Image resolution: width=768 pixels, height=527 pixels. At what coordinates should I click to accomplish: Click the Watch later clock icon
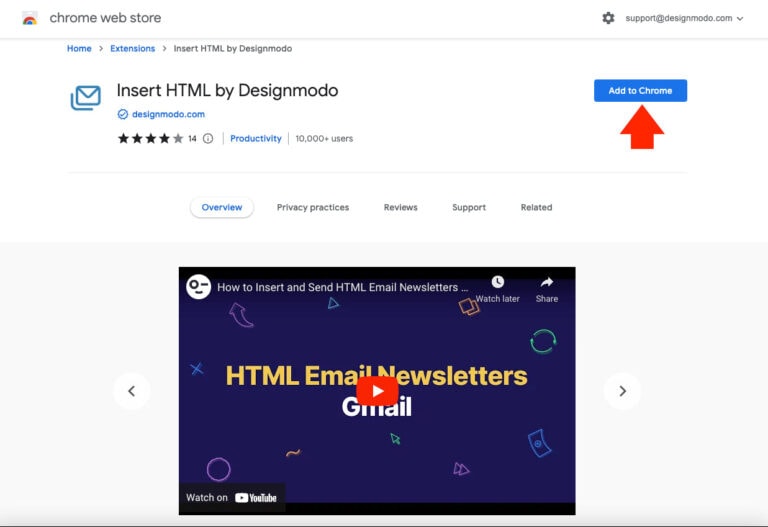pos(497,283)
